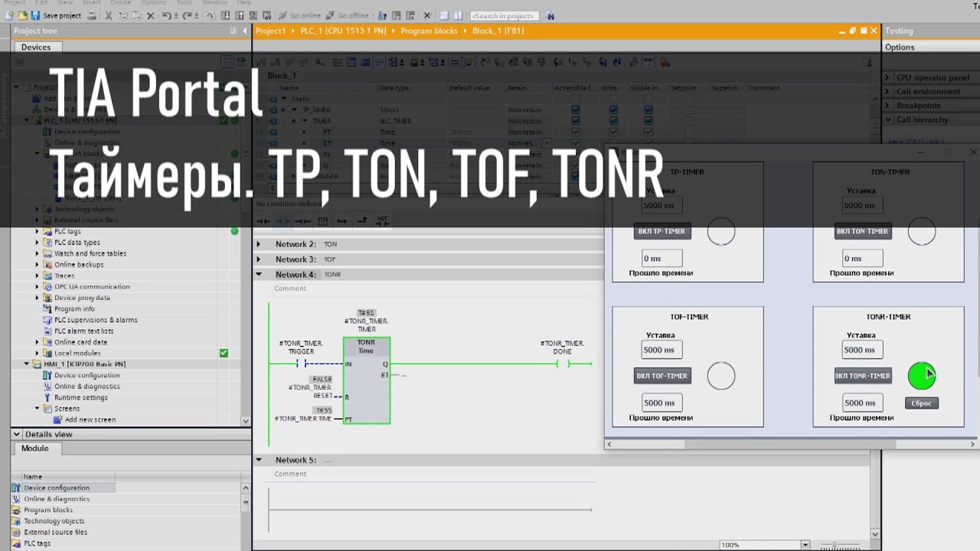
Task: Undo the last action in toolbar
Action: (x=166, y=15)
